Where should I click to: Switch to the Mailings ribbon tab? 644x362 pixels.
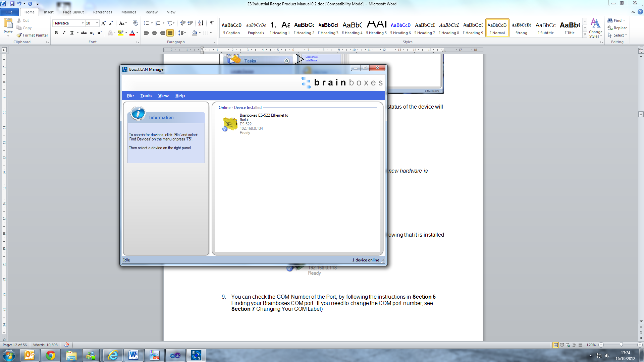click(128, 12)
